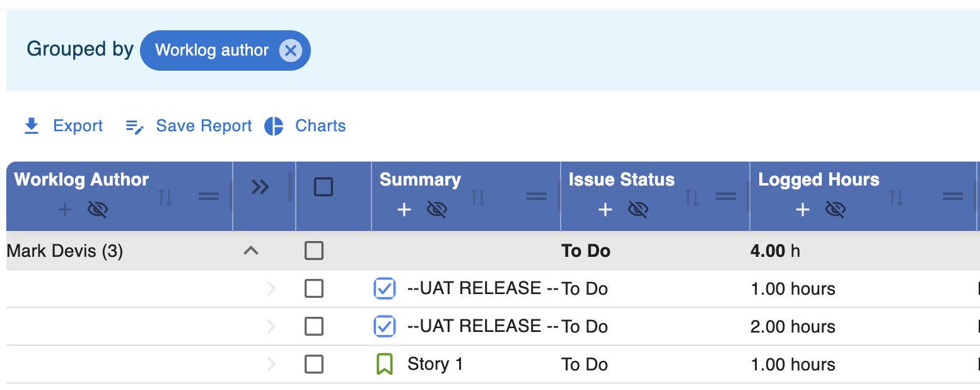Click task icon on 1.00 hours UAT RELEASE row
980x390 pixels.
pyautogui.click(x=385, y=289)
